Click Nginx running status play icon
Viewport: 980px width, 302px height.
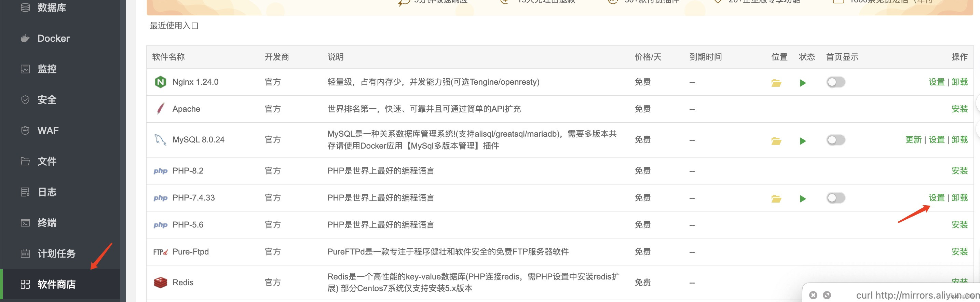click(x=803, y=83)
